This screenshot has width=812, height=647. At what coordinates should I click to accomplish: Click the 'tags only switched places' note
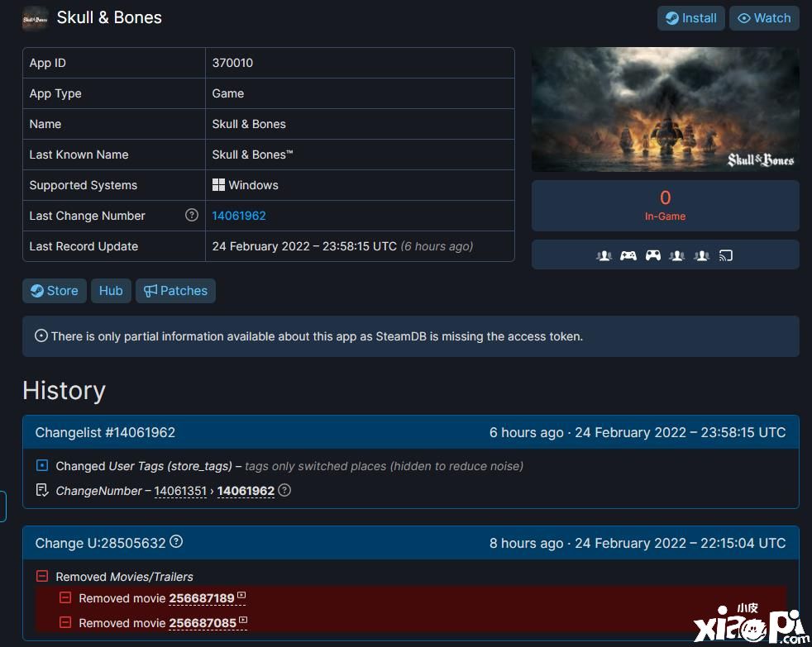coord(385,466)
